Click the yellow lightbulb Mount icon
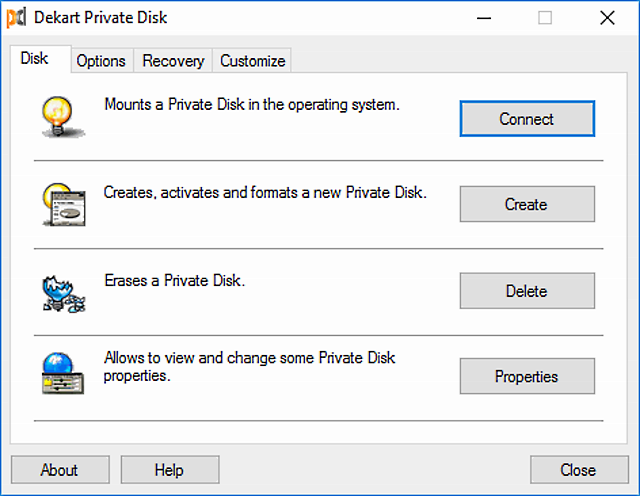 [62, 117]
